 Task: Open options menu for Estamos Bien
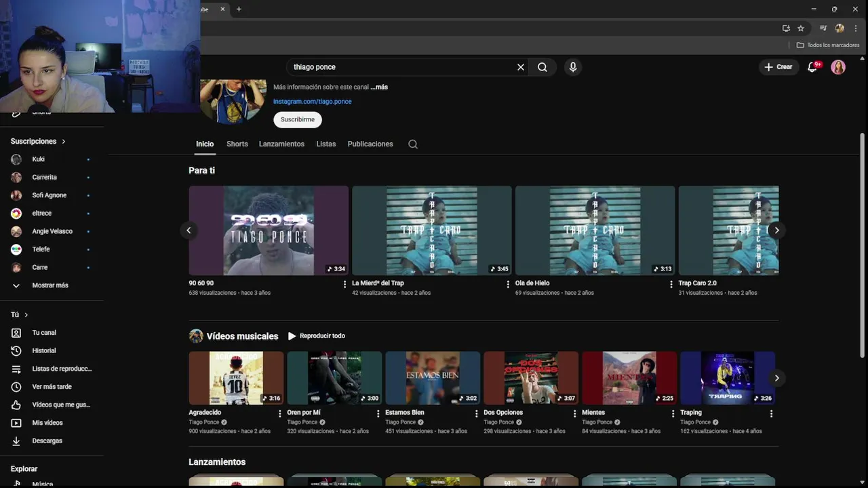pos(476,413)
